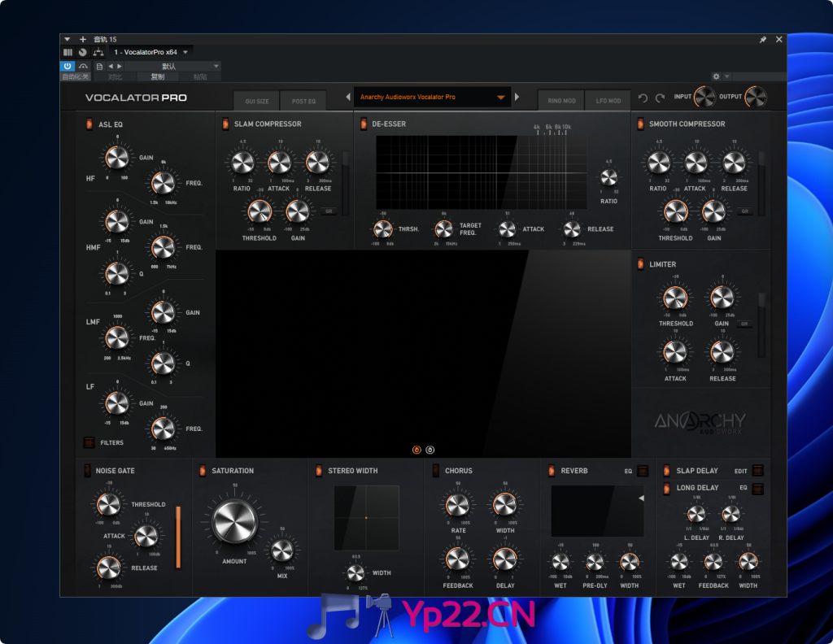Toggle the Limiter power switch
The image size is (833, 644).
click(640, 264)
